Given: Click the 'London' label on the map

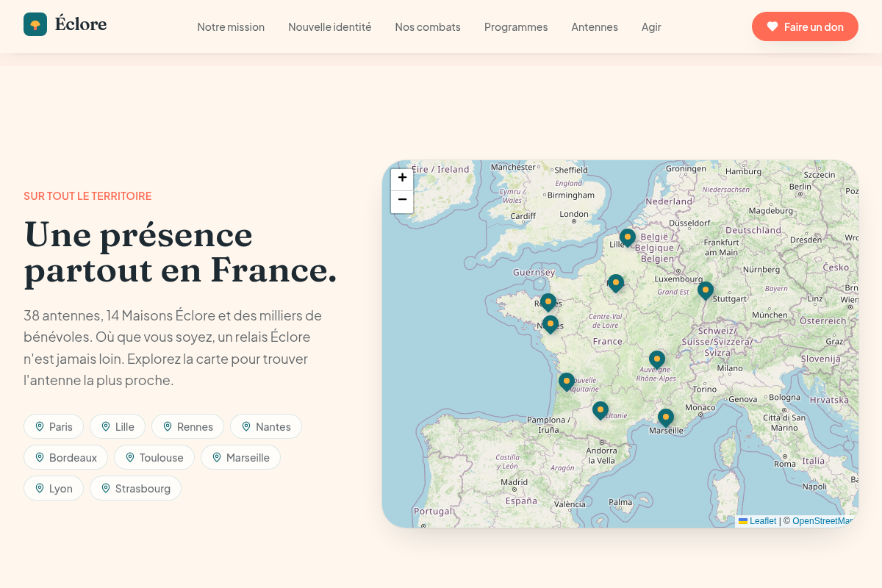Looking at the screenshot, I should click(574, 214).
